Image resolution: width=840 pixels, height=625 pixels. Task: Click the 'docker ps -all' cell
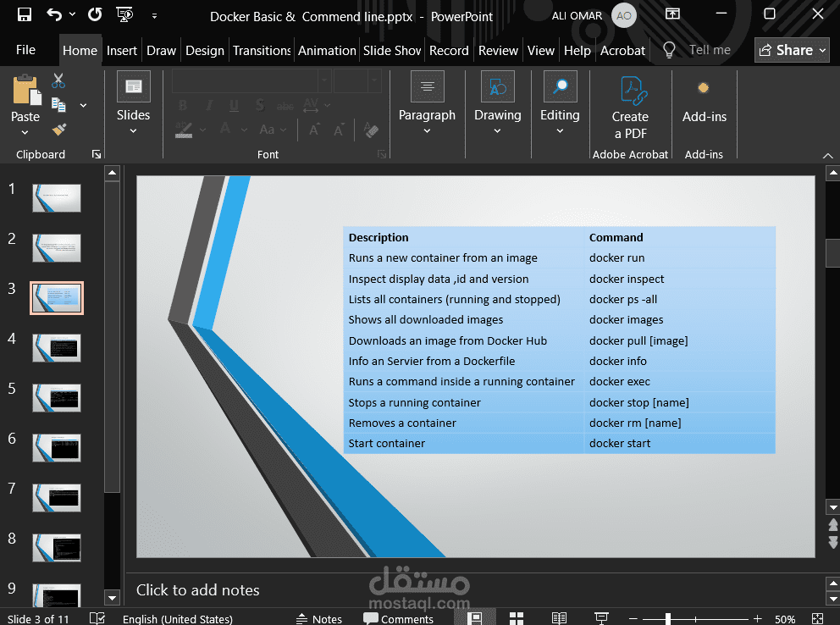point(680,300)
